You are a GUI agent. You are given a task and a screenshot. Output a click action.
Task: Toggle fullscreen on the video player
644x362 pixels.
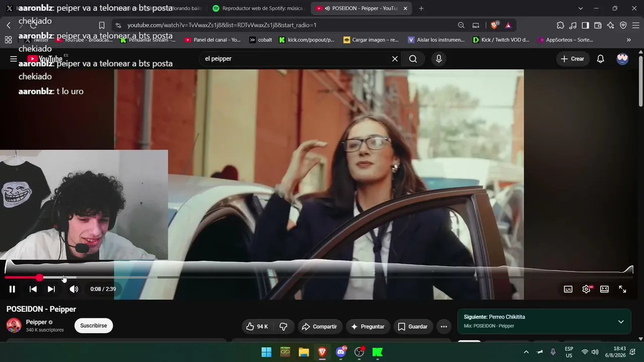click(x=622, y=289)
